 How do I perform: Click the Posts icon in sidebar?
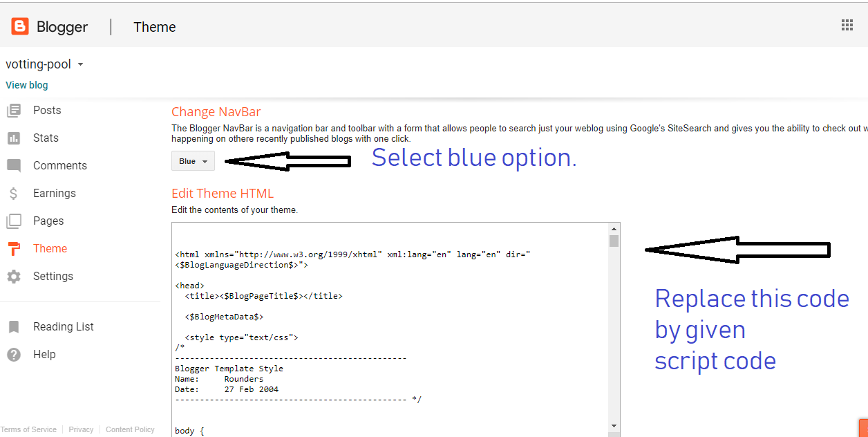coord(14,110)
